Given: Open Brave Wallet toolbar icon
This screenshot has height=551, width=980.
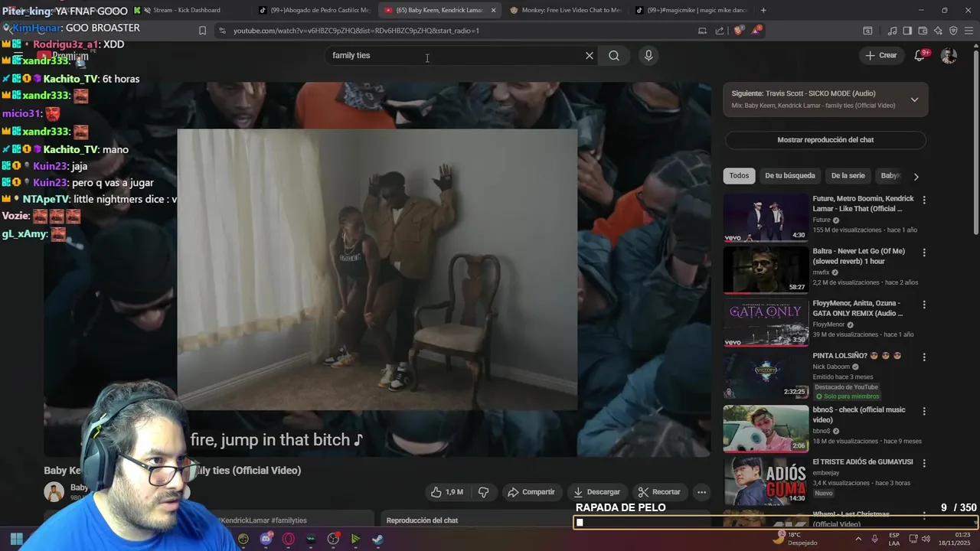Looking at the screenshot, I should 923,31.
